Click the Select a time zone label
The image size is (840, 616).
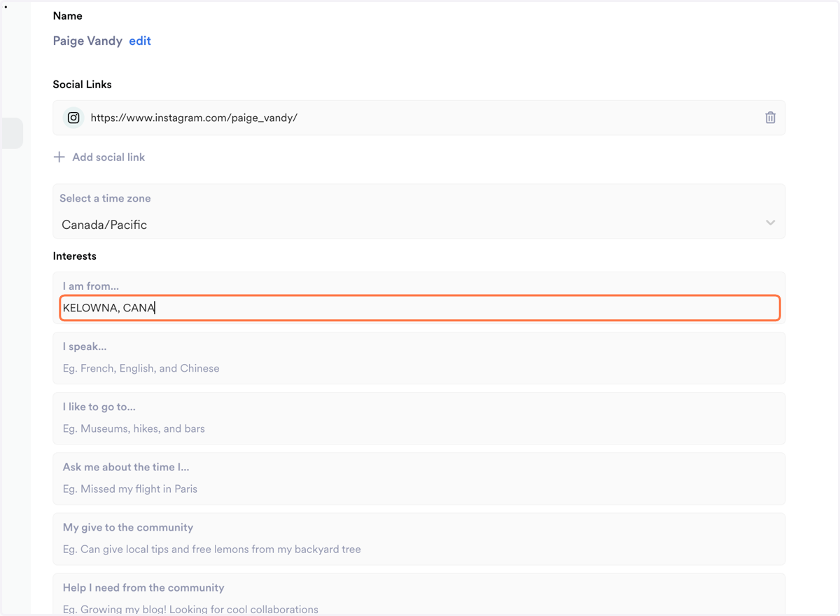[105, 198]
